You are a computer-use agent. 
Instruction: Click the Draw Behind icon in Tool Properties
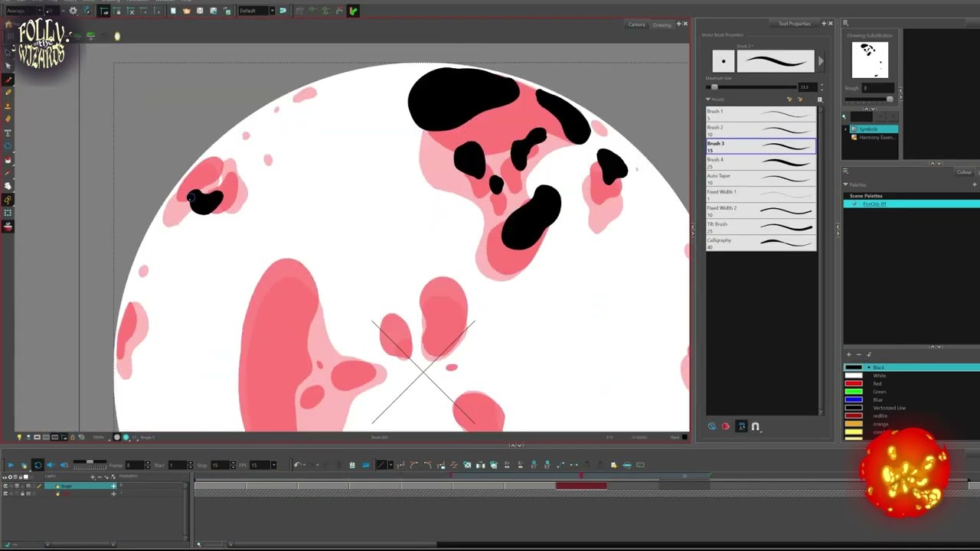point(712,426)
